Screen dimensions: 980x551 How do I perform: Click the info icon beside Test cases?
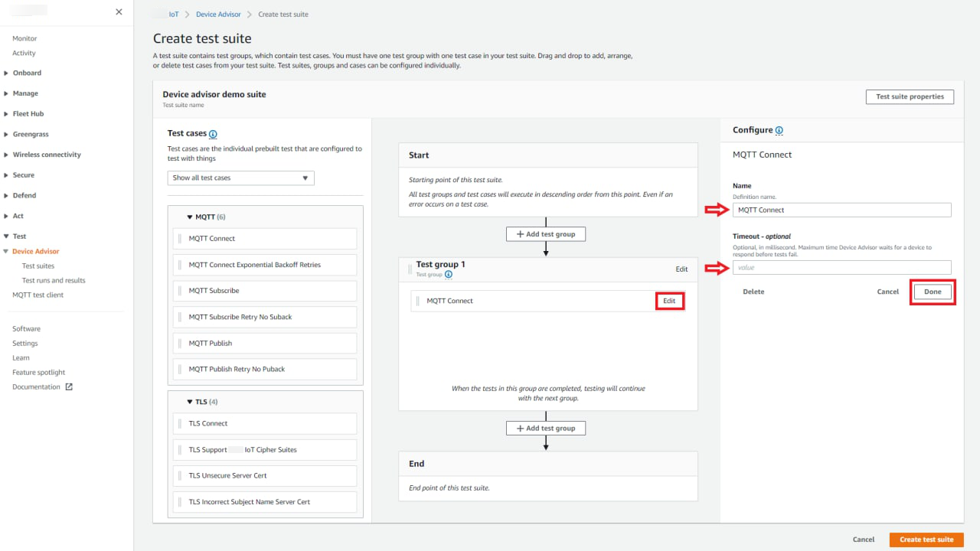pos(213,134)
